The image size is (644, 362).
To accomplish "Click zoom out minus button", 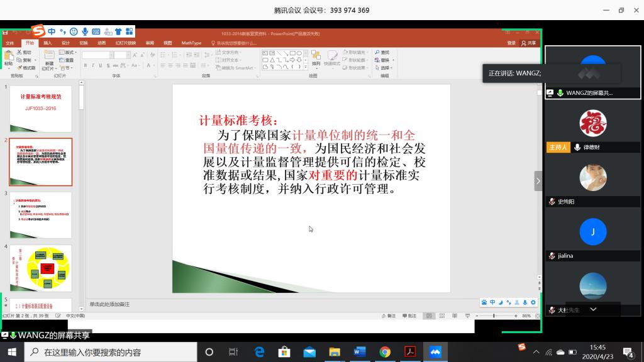I will (x=477, y=316).
